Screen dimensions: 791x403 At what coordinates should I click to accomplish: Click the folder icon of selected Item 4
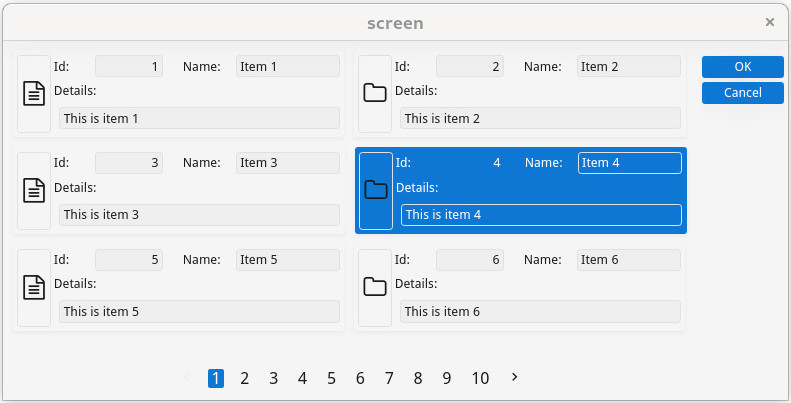click(376, 190)
